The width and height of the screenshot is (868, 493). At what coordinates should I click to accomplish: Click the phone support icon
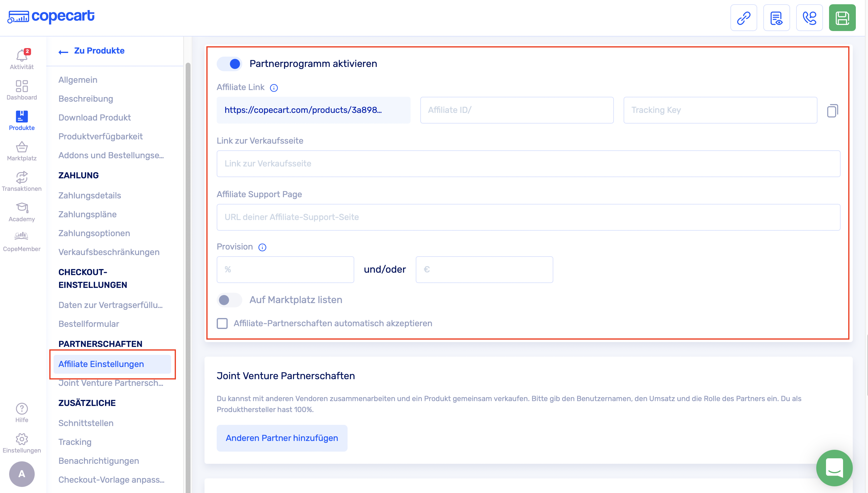(809, 18)
